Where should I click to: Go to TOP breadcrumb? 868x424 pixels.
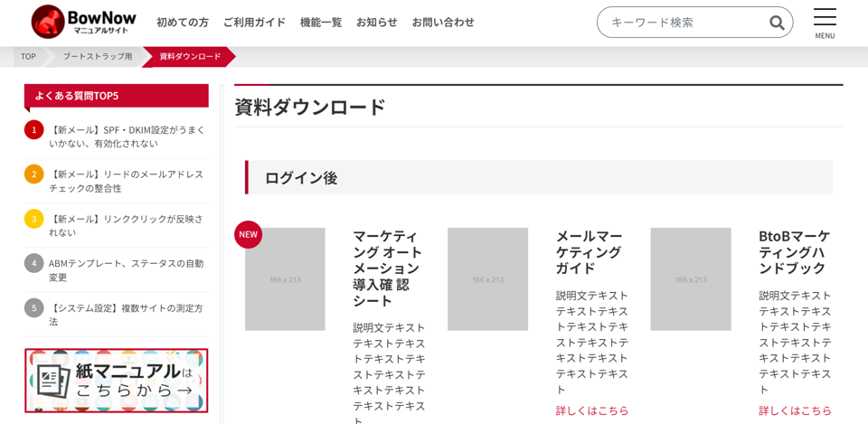pos(28,56)
